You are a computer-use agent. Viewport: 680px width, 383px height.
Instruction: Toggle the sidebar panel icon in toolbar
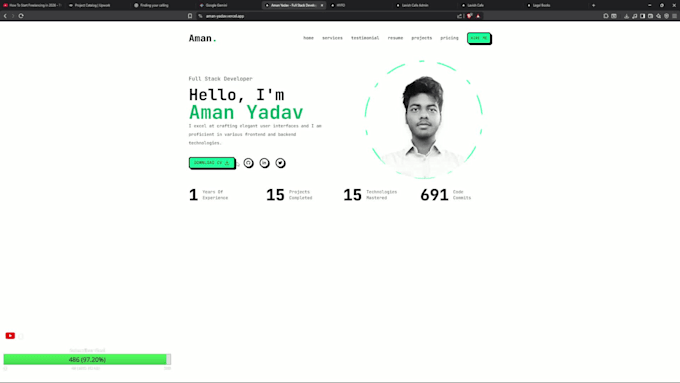point(643,16)
